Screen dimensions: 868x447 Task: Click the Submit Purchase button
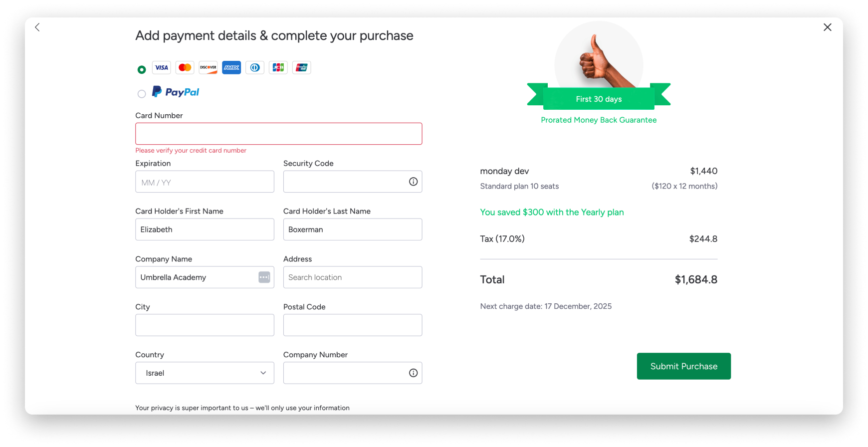(x=683, y=366)
